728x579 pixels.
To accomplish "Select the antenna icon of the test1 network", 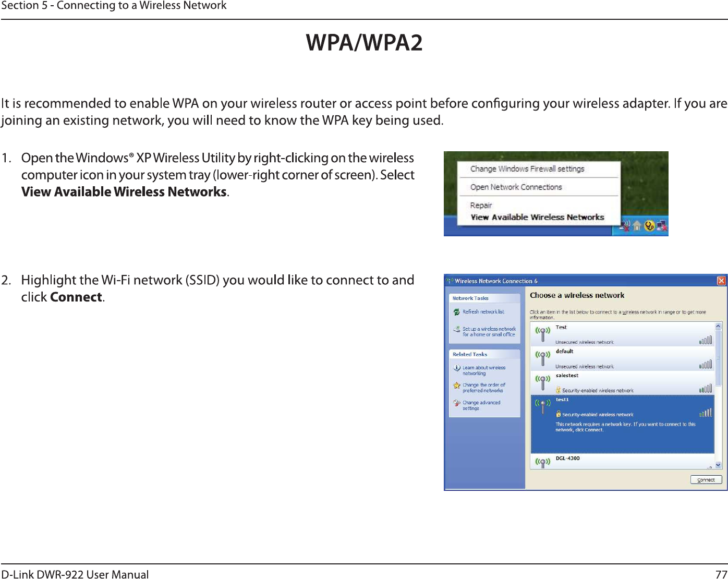I will point(542,407).
